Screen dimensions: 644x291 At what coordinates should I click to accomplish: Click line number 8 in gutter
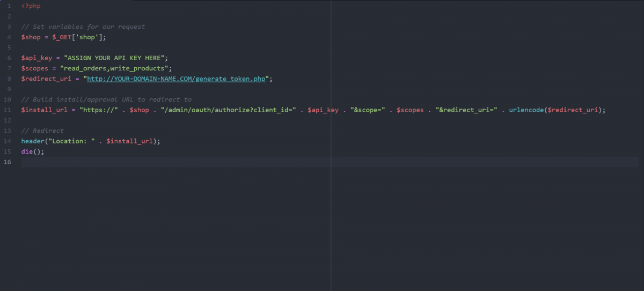(x=9, y=79)
